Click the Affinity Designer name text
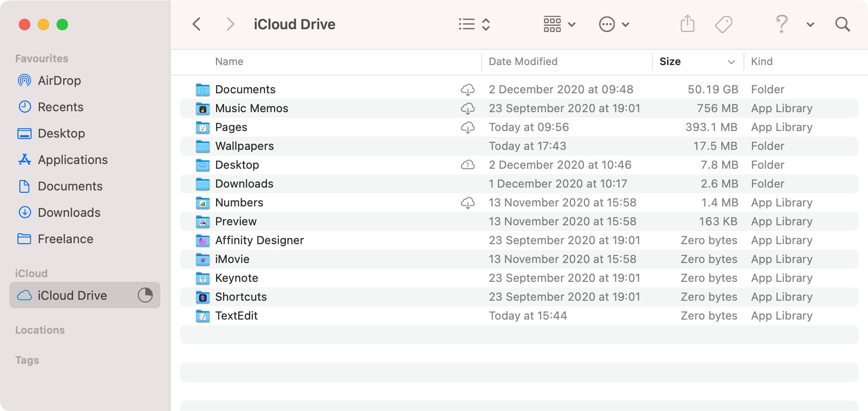This screenshot has width=868, height=411. click(x=259, y=240)
